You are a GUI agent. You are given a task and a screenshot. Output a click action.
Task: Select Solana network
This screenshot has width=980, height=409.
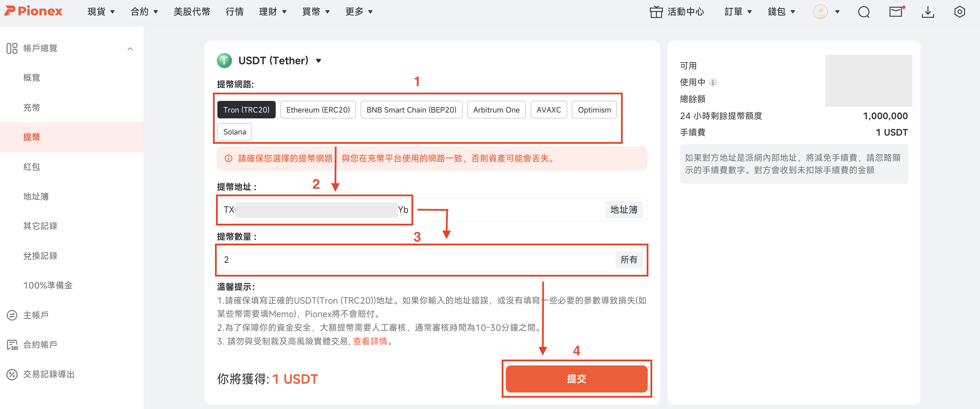coord(234,132)
